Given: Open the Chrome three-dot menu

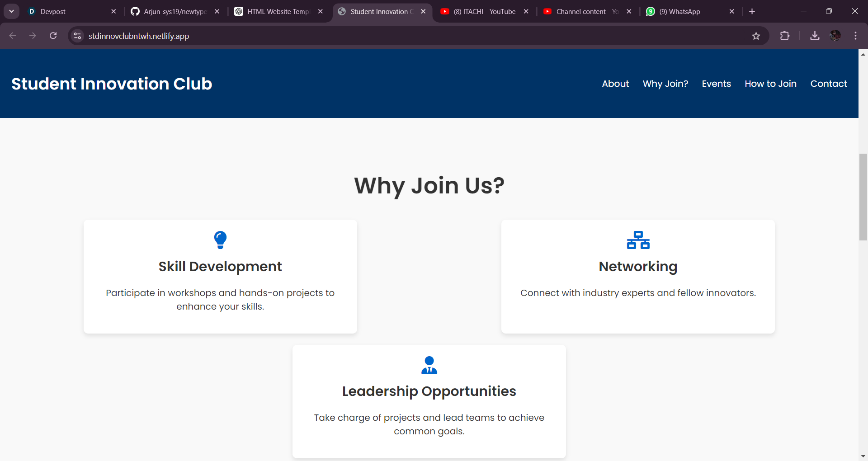Looking at the screenshot, I should (855, 36).
